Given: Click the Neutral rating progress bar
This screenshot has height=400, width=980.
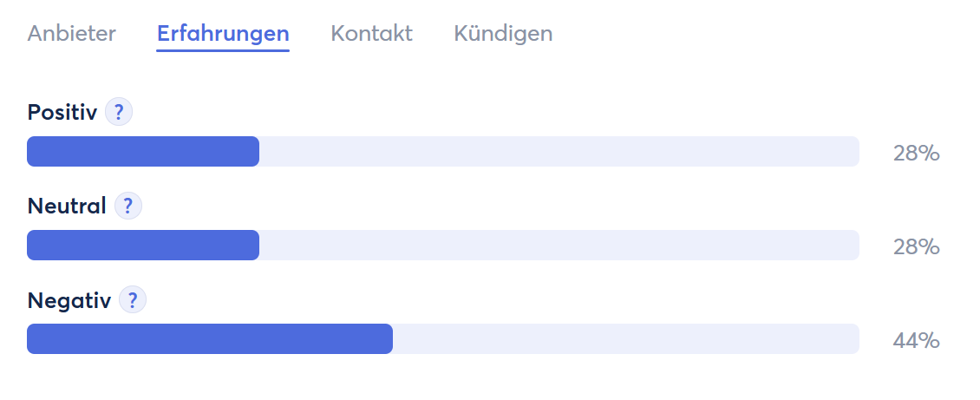Looking at the screenshot, I should click(443, 245).
